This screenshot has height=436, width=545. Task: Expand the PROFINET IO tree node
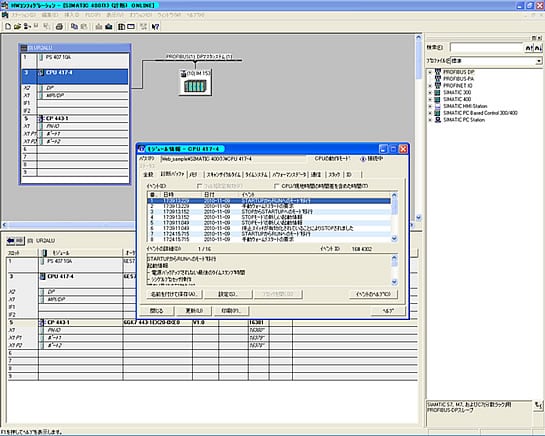click(x=430, y=86)
